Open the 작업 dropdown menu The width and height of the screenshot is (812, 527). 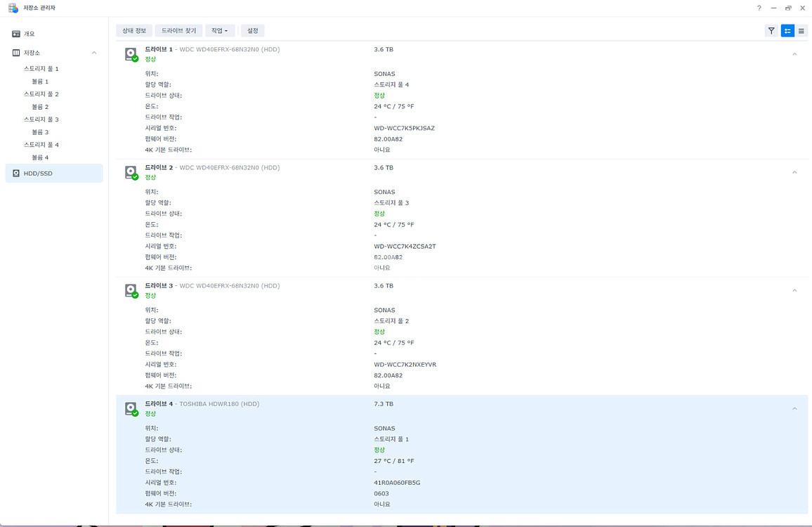pyautogui.click(x=220, y=31)
